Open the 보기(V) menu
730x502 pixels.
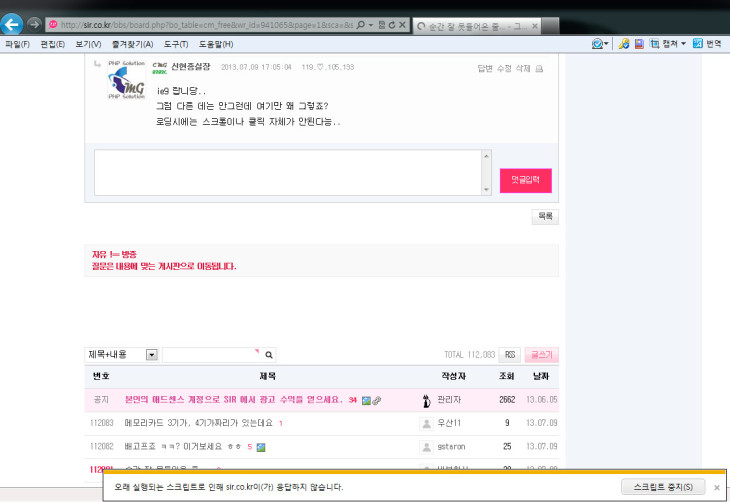88,44
